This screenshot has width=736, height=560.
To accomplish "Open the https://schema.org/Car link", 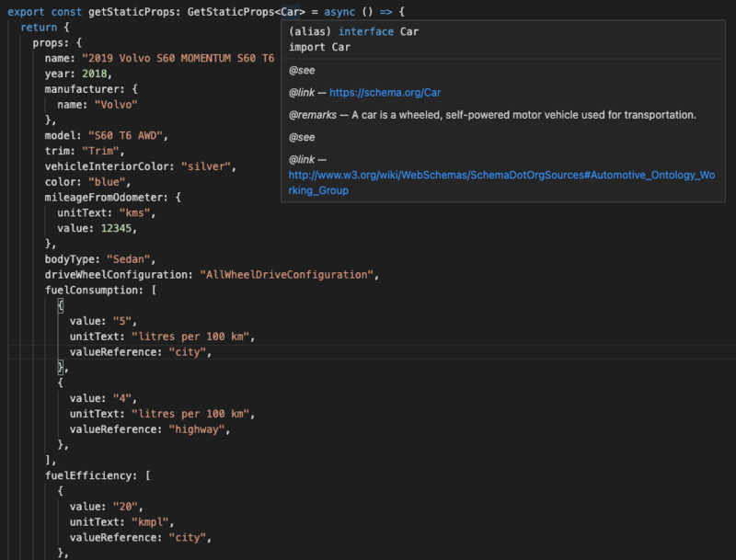I will pos(385,92).
